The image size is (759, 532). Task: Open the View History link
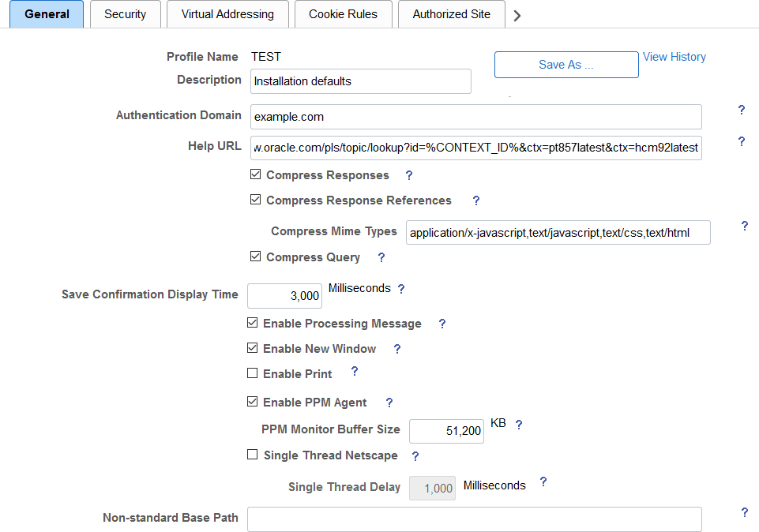click(674, 56)
